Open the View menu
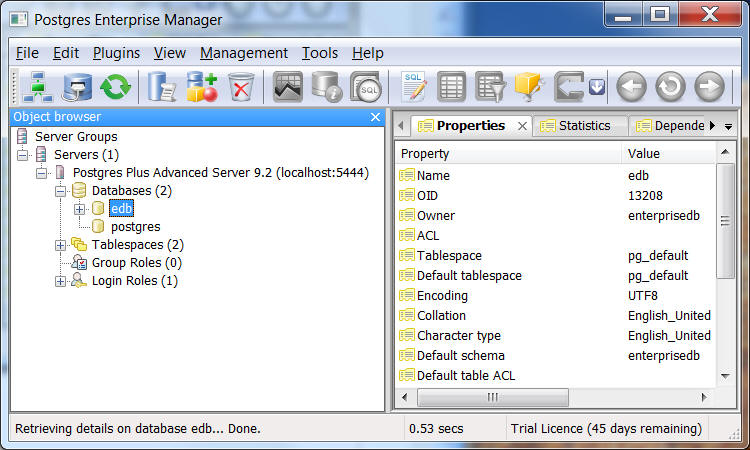 (x=169, y=53)
